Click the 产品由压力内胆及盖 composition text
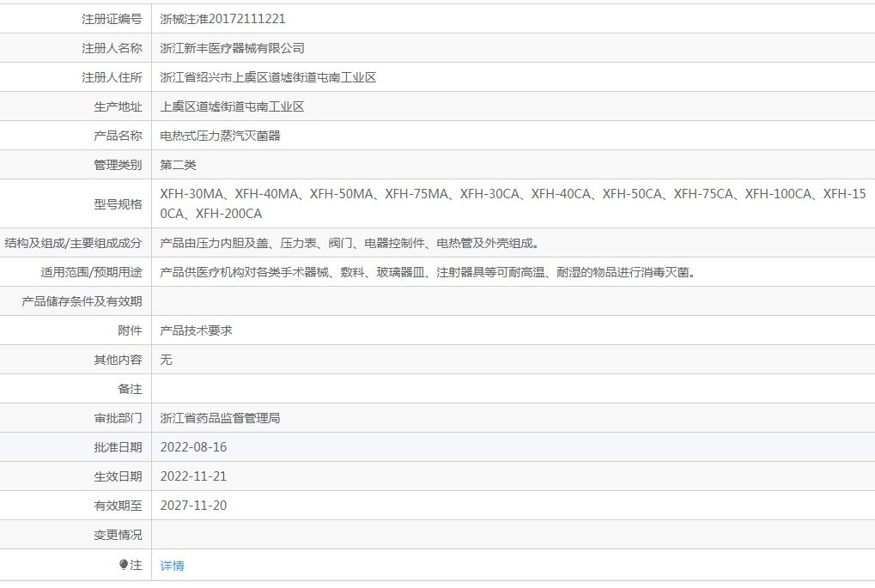This screenshot has width=875, height=588. (349, 243)
